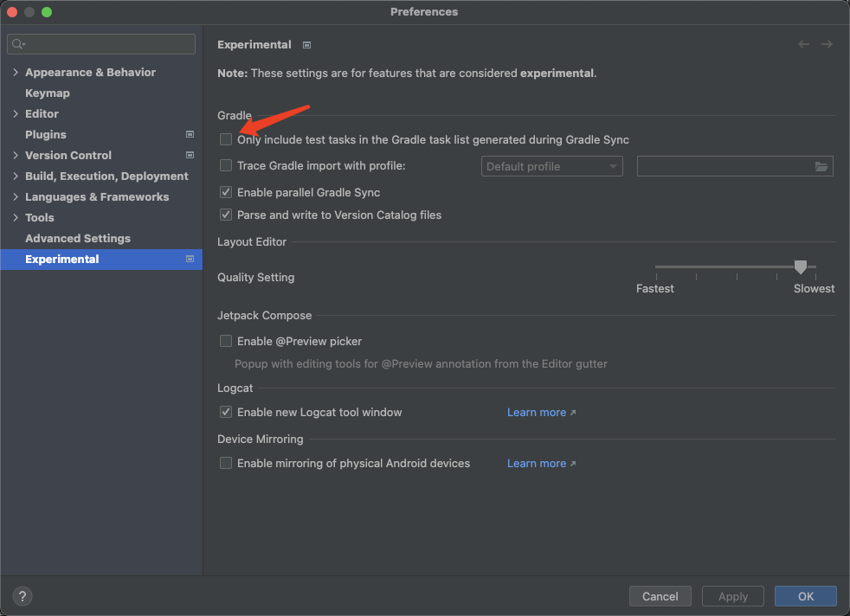Click the folder browse icon for profile path
Screen dimensions: 850x616
point(821,166)
